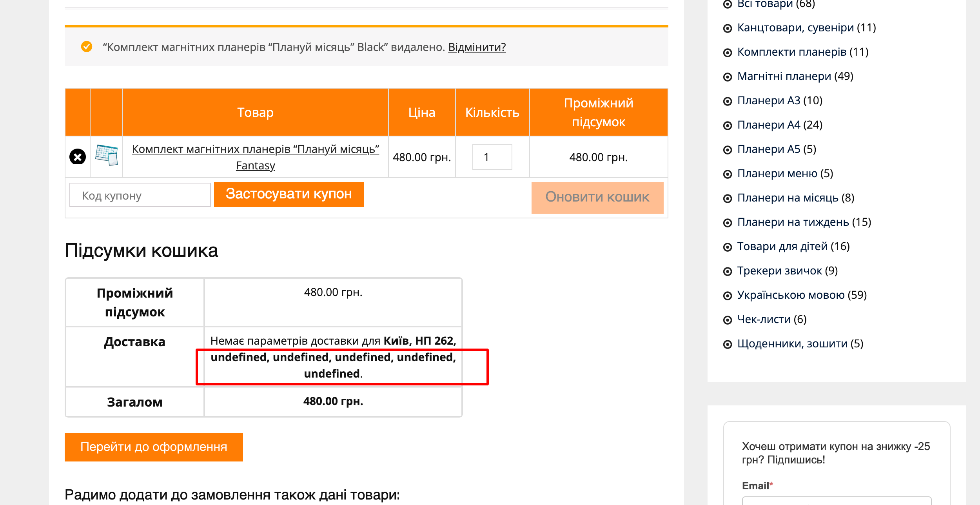
Task: Click bullet icon beside Трекери звичок
Action: tap(728, 272)
